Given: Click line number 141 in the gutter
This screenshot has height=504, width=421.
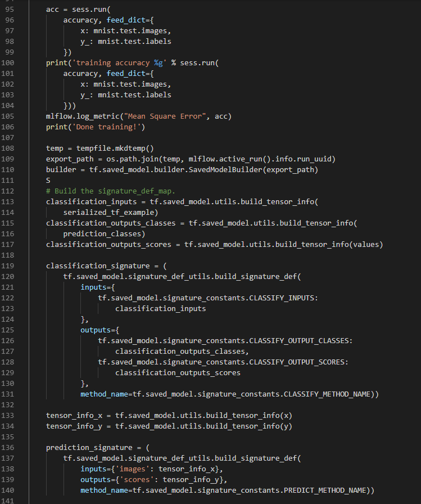Looking at the screenshot, I should [x=7, y=501].
